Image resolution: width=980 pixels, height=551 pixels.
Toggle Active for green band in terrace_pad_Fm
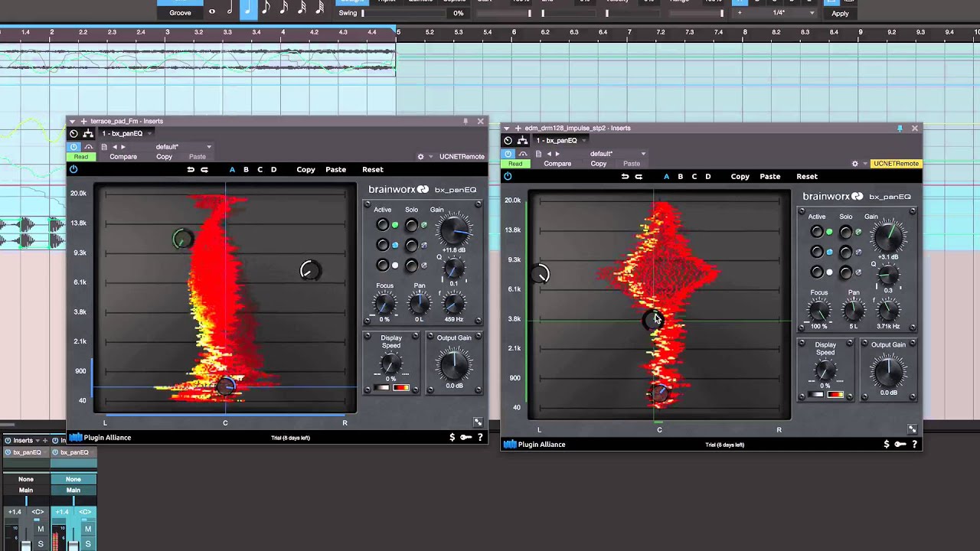(382, 225)
